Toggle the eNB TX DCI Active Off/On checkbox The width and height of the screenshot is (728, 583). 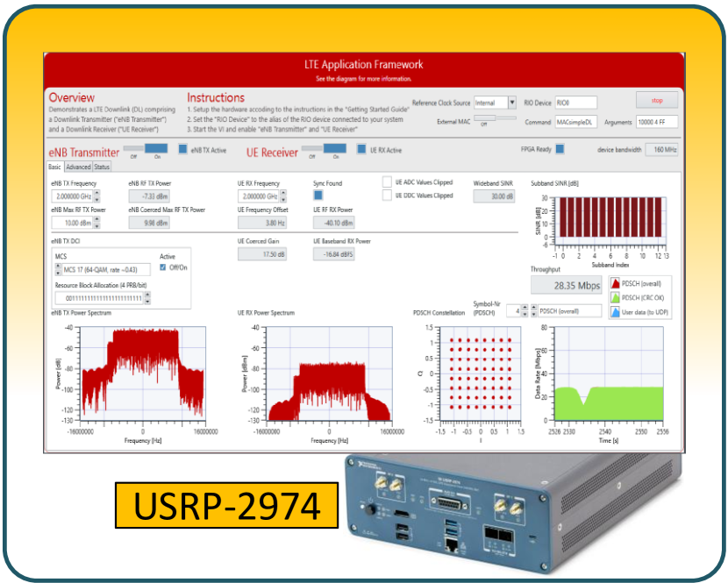(x=163, y=267)
